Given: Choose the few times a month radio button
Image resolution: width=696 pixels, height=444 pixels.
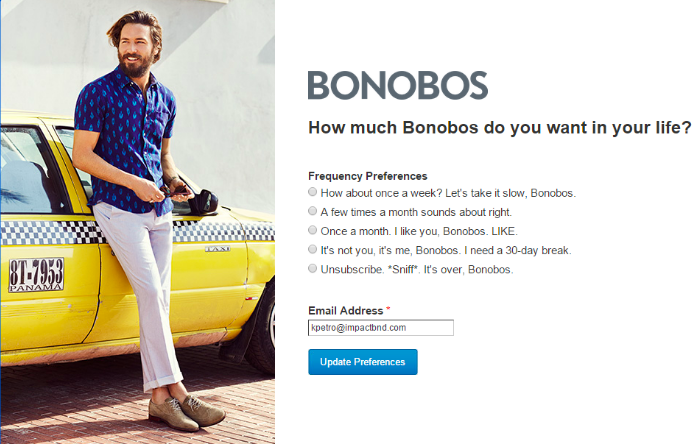Looking at the screenshot, I should (x=312, y=211).
